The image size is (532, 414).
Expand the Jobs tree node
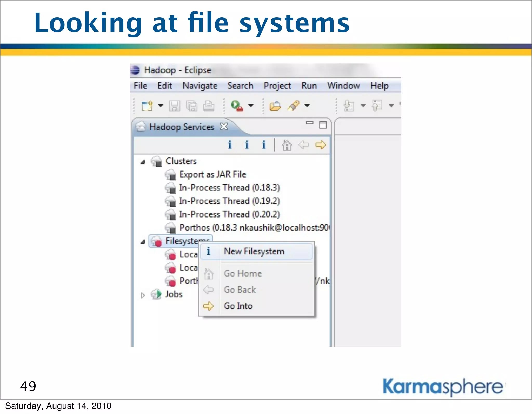[143, 295]
